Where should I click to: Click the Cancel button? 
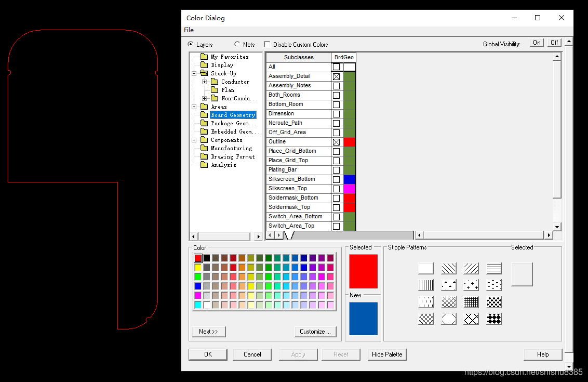coord(252,354)
